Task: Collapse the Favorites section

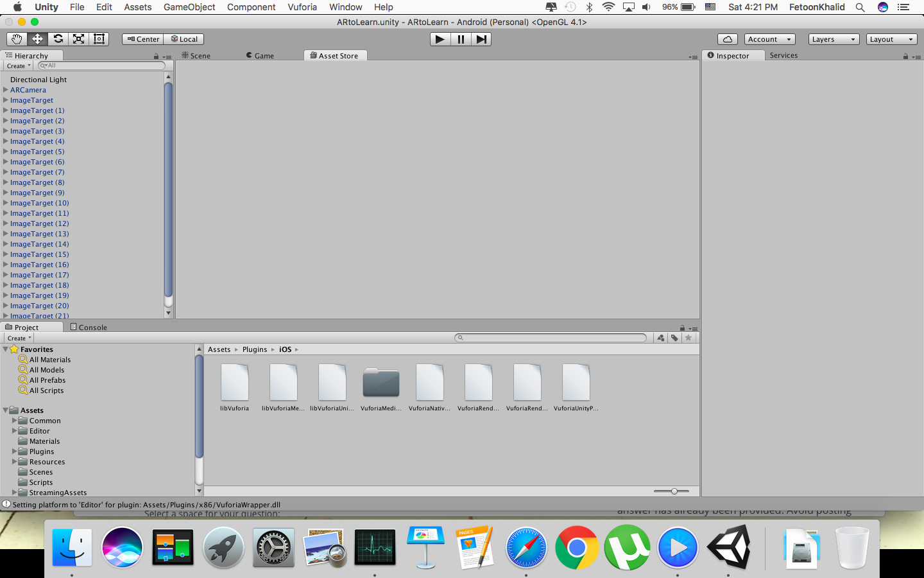Action: pos(6,349)
